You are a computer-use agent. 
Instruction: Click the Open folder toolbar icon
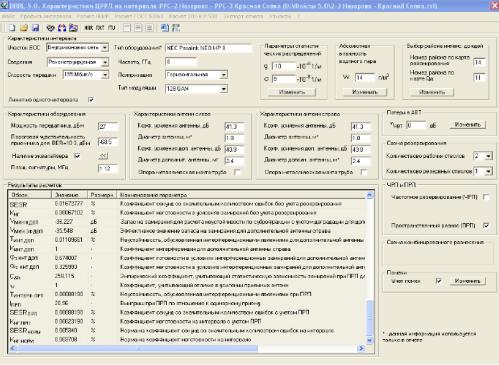tap(24, 28)
